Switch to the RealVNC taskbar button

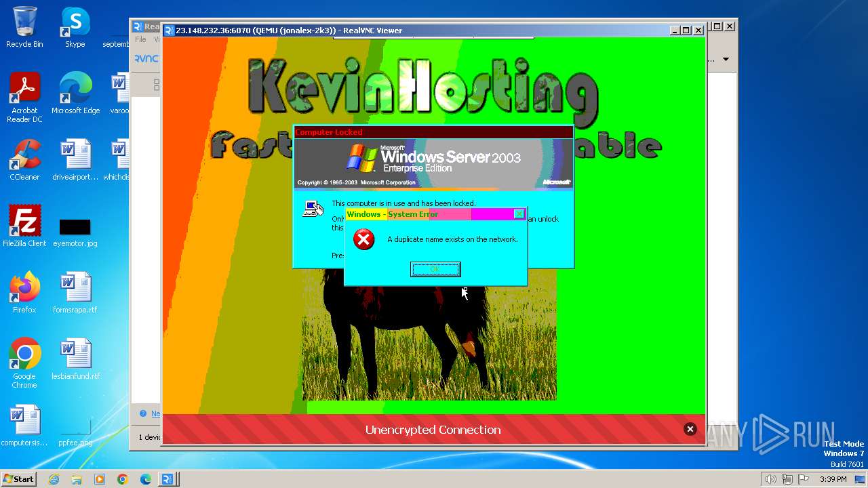click(168, 479)
